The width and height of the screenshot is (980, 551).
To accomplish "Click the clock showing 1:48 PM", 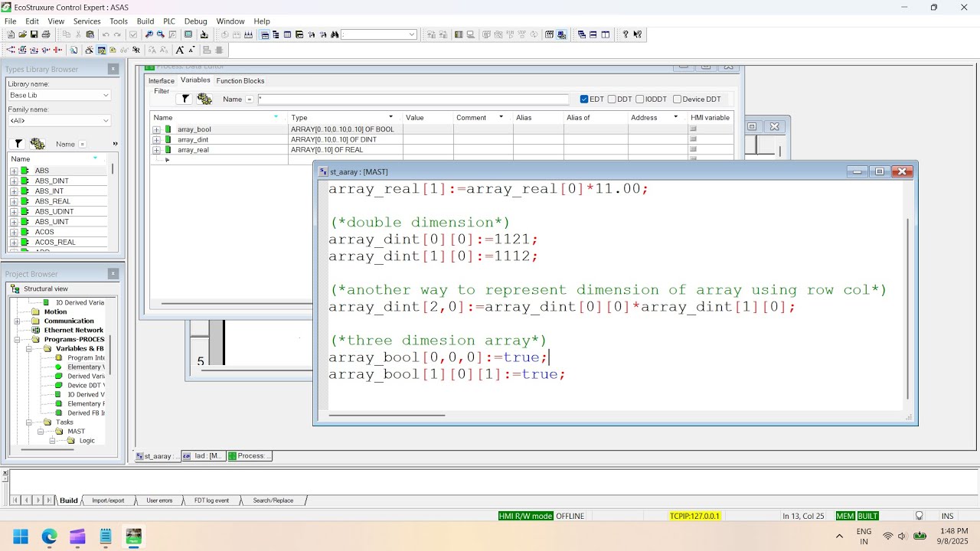I will 952,531.
